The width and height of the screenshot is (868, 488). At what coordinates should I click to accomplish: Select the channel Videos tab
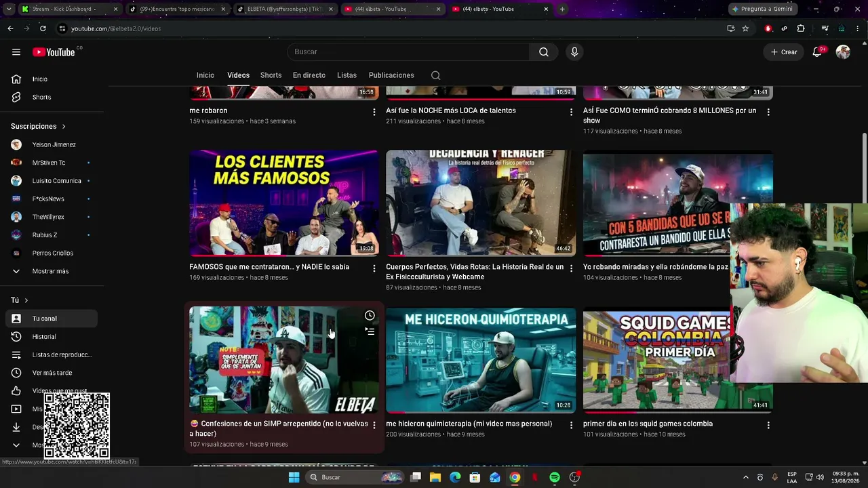pos(238,75)
